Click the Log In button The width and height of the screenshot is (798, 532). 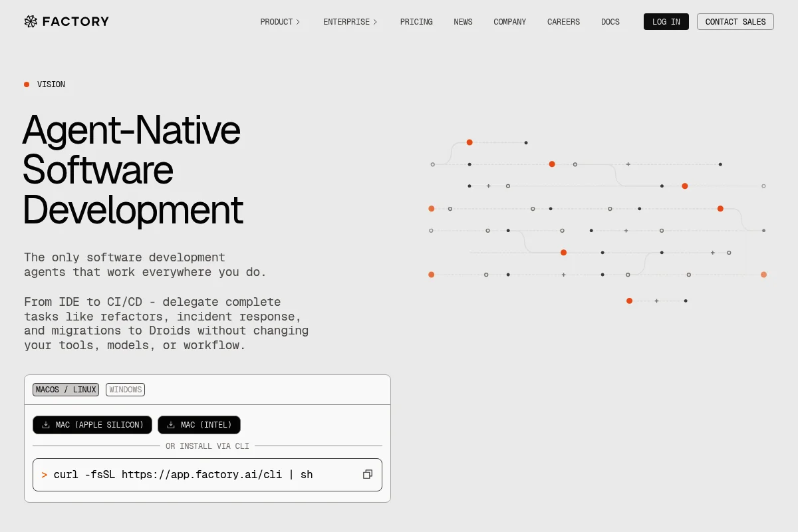point(666,22)
